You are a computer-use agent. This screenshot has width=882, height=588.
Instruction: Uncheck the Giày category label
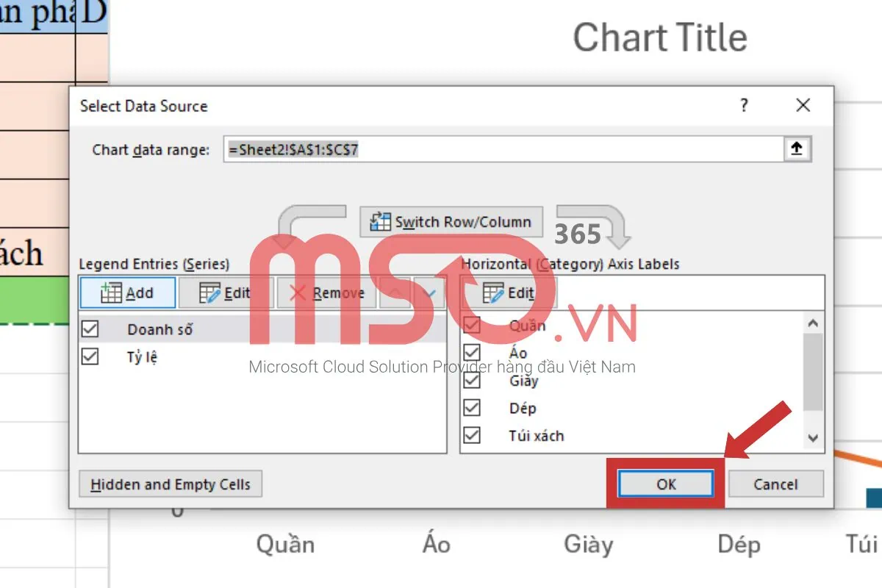point(471,380)
